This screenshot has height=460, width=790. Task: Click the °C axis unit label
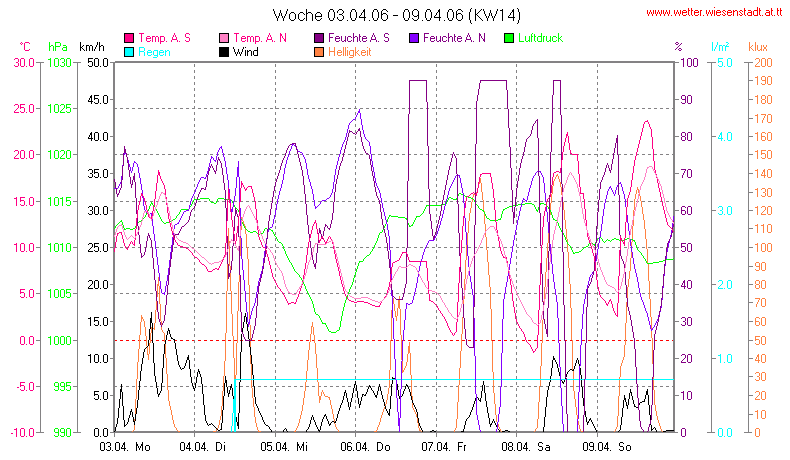[25, 47]
